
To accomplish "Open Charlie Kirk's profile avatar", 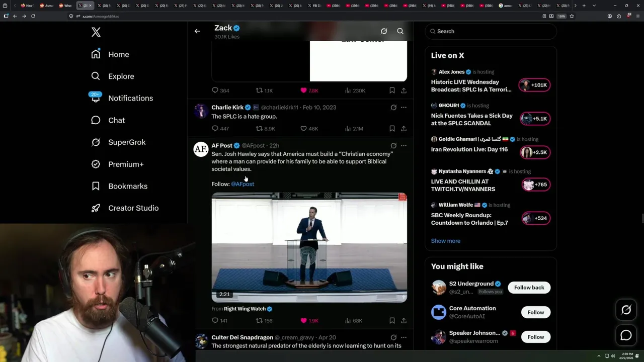I will point(201,111).
